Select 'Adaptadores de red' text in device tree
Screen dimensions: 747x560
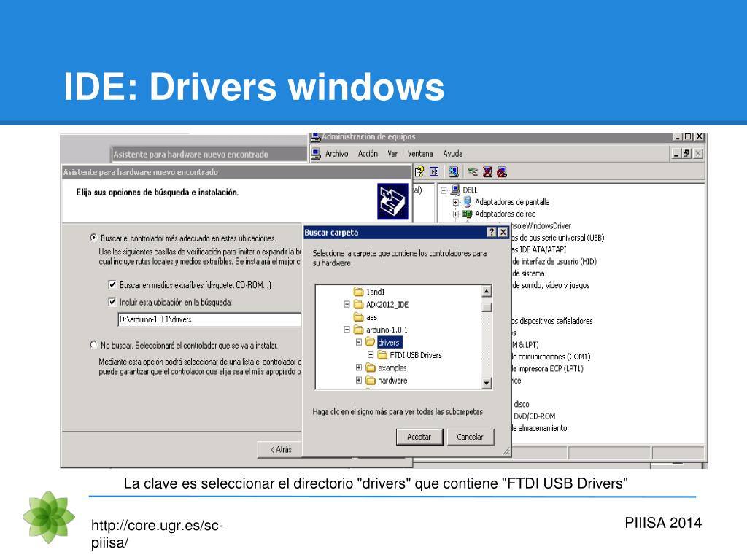506,214
